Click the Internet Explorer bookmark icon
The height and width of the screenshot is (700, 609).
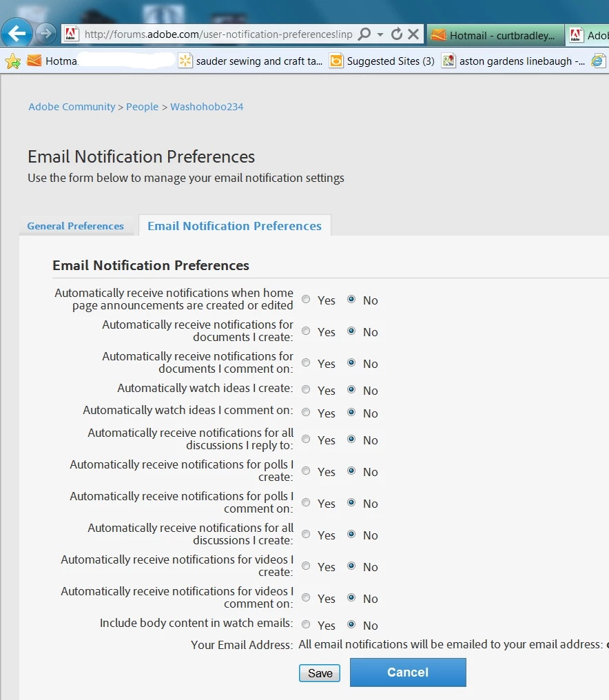pyautogui.click(x=597, y=61)
